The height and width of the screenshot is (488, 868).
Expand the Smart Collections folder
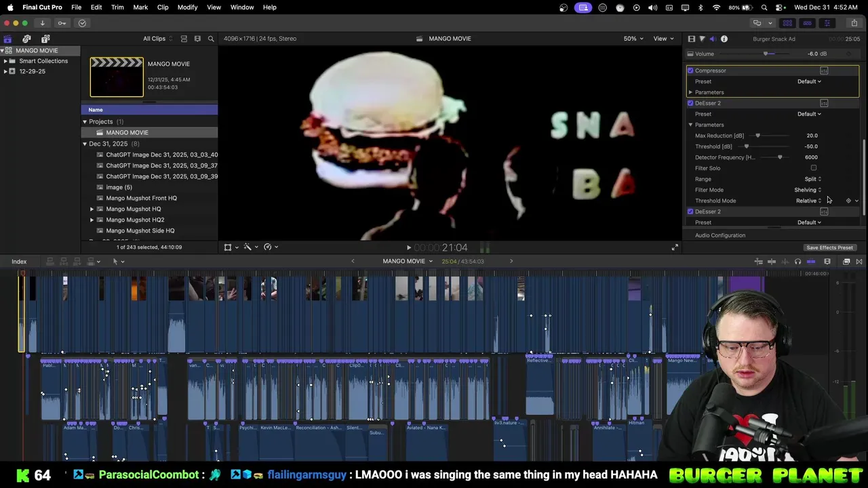click(5, 61)
